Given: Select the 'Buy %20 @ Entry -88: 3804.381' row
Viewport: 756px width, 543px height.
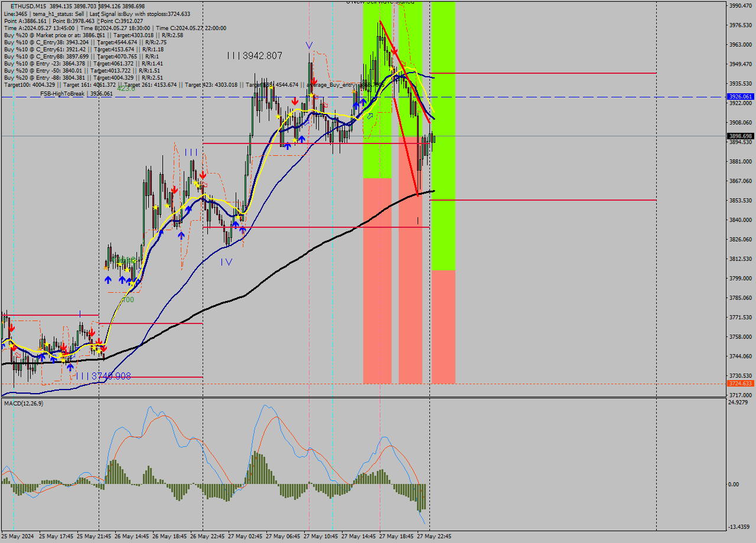Looking at the screenshot, I should 85,77.
